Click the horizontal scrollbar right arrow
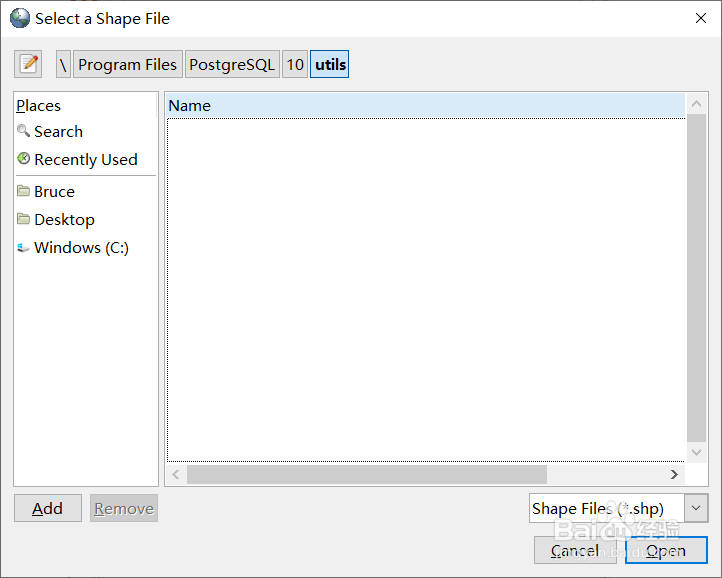Image resolution: width=722 pixels, height=578 pixels. point(674,474)
